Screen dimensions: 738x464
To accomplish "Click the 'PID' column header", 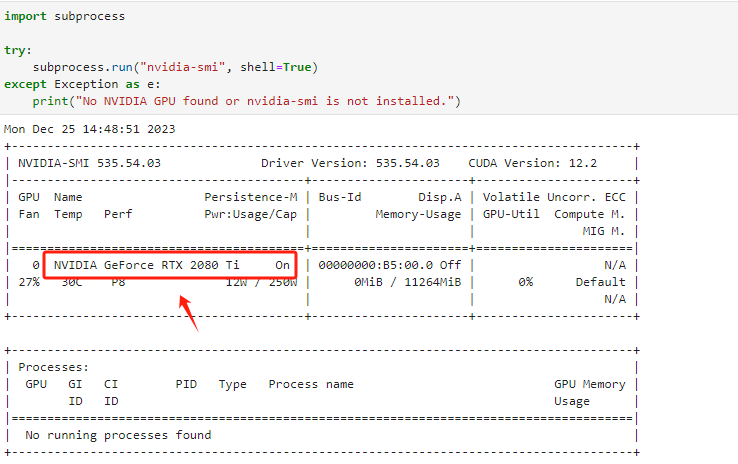I will click(186, 384).
